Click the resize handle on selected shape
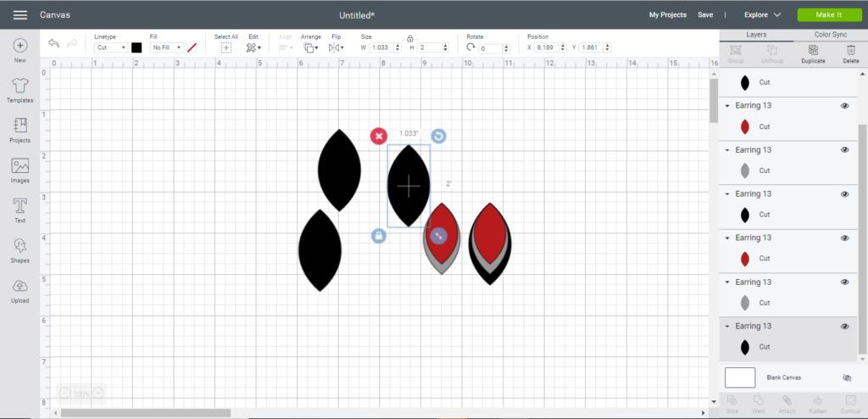The height and width of the screenshot is (419, 868). point(438,236)
